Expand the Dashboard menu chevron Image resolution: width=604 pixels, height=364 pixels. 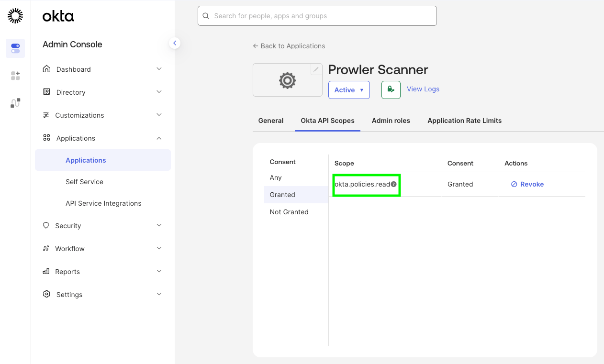(x=159, y=69)
